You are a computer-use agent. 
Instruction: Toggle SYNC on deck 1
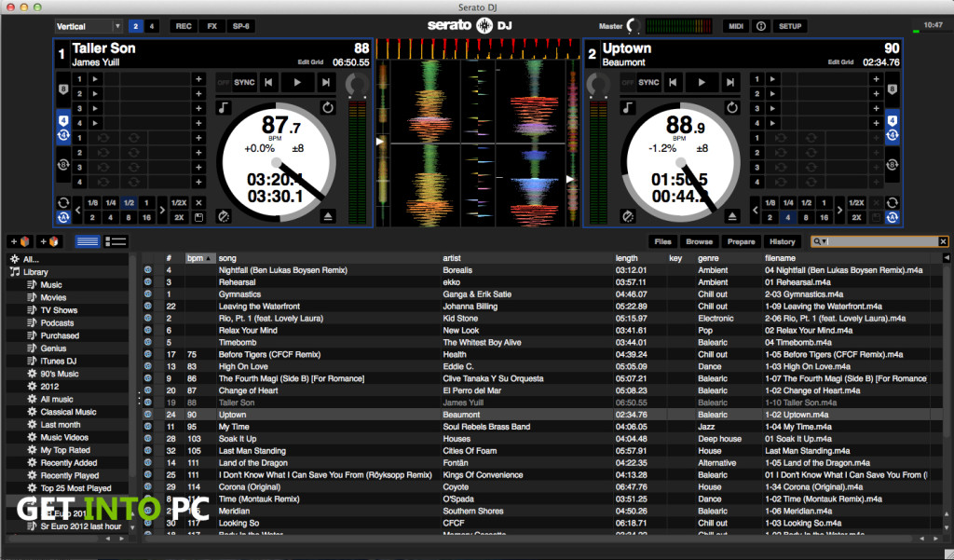point(245,82)
